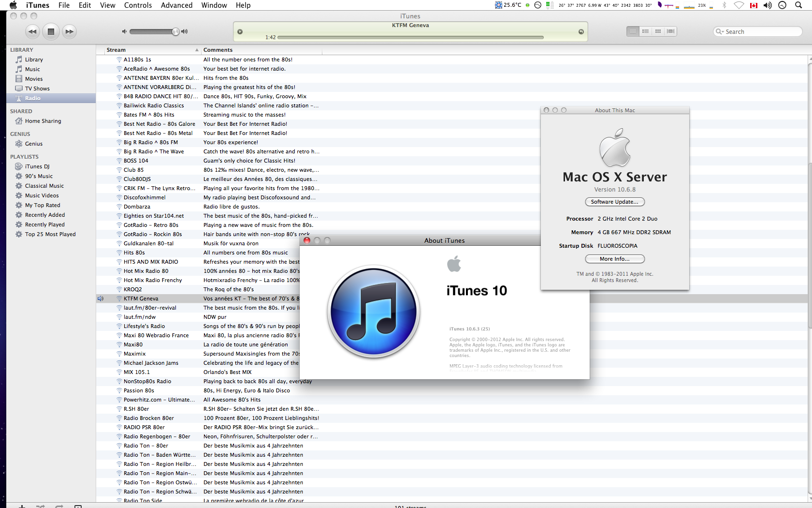Close the About iTunes window
The width and height of the screenshot is (812, 508).
[x=307, y=240]
